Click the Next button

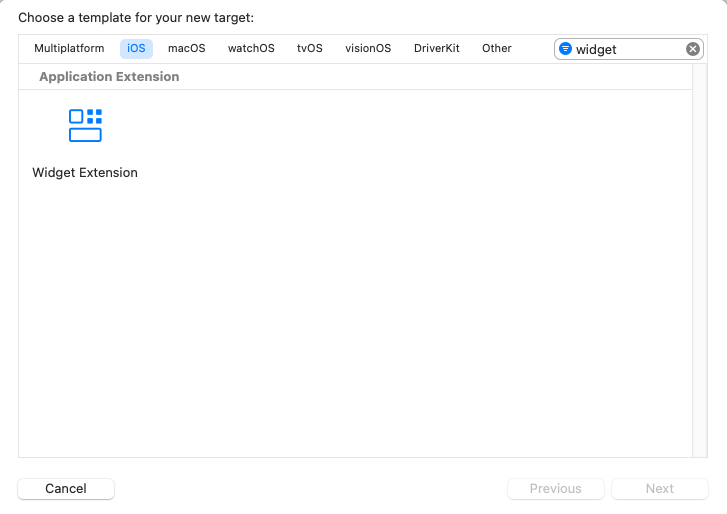coord(659,489)
